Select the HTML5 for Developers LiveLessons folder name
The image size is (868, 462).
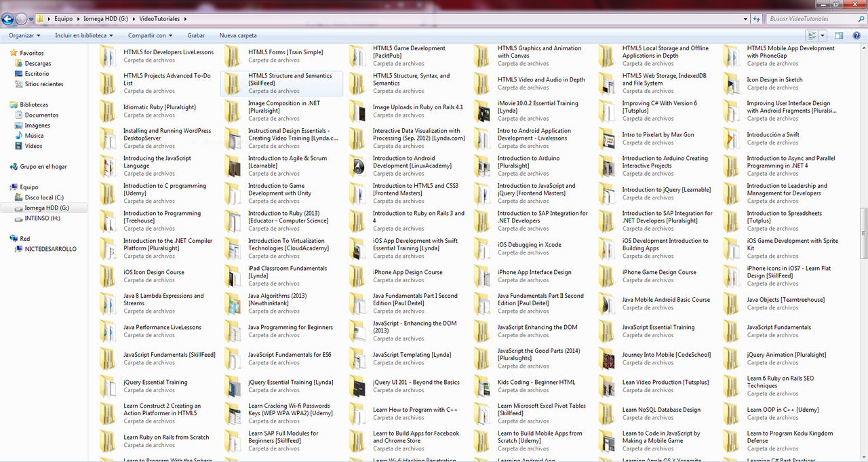[x=168, y=52]
